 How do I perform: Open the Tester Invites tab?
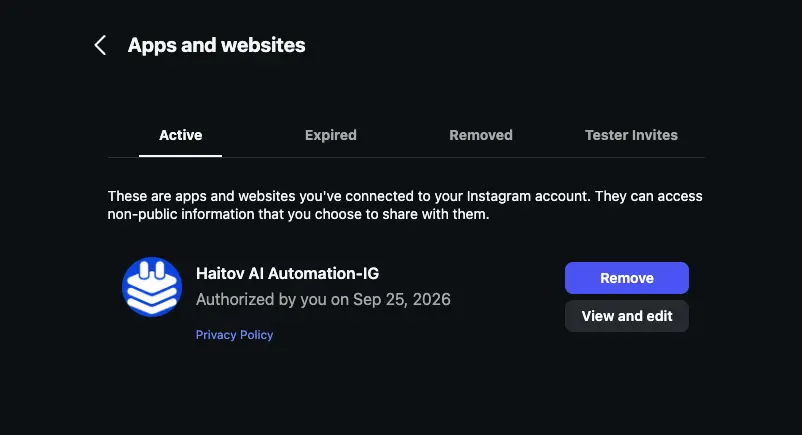click(631, 135)
